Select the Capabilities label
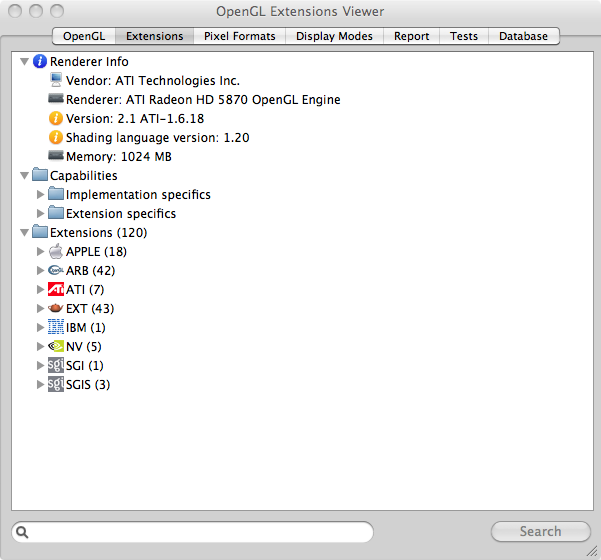Screen dimensions: 601x560 pos(84,176)
